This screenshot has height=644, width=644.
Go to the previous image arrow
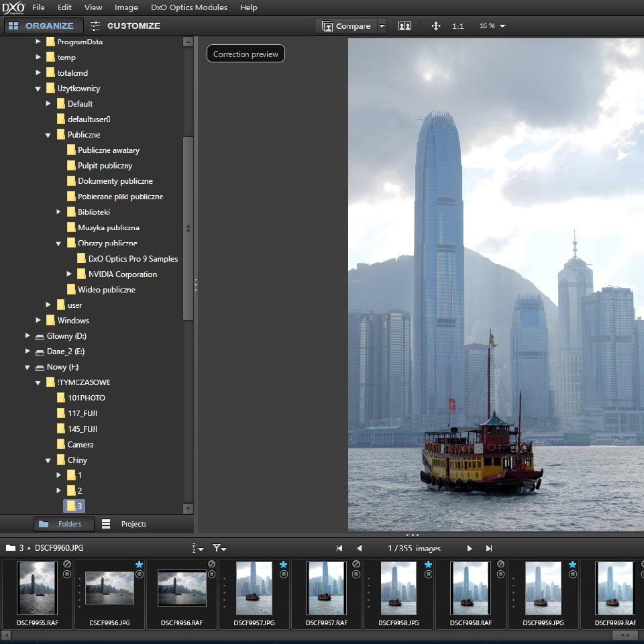pyautogui.click(x=359, y=548)
